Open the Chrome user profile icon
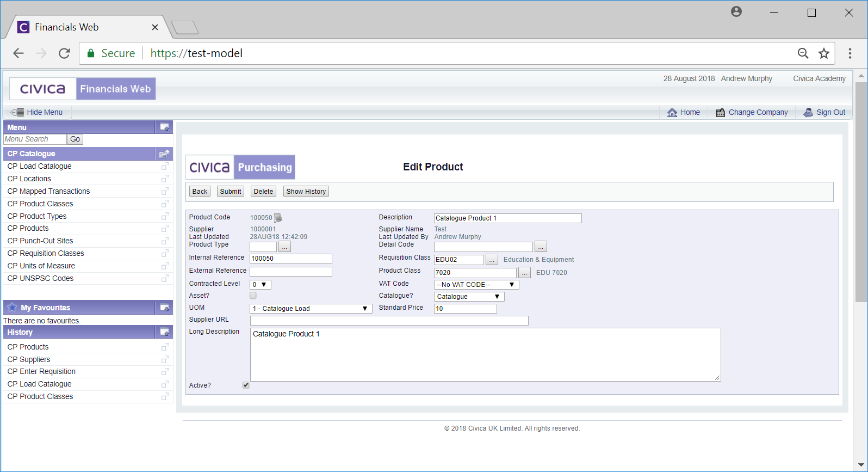Screen dimensions: 868x472 (736, 11)
